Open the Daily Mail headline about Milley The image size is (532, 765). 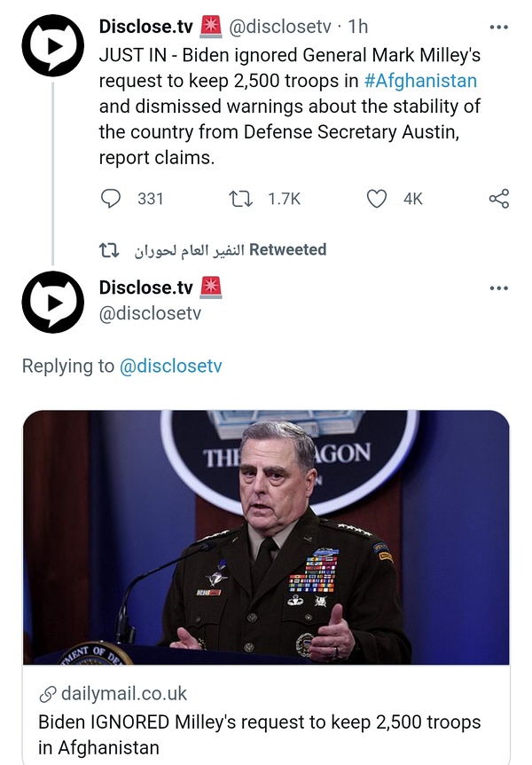(x=259, y=734)
